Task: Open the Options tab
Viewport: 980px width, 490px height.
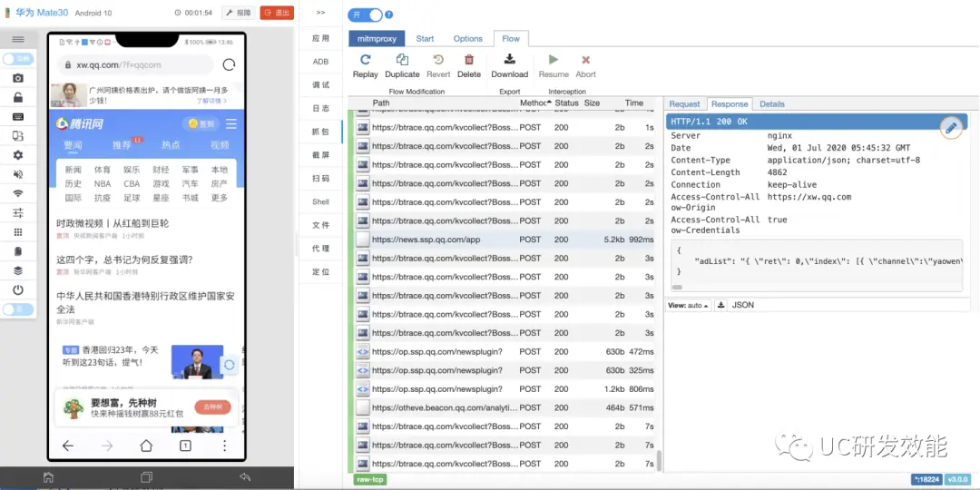Action: [468, 39]
